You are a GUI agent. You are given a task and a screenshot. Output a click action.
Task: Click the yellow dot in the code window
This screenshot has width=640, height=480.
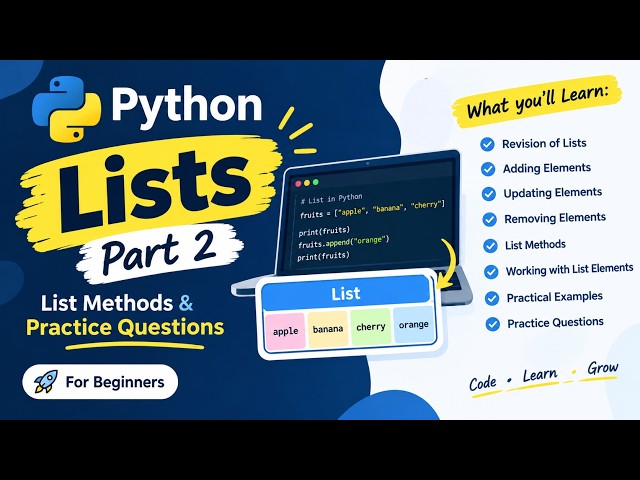click(307, 183)
